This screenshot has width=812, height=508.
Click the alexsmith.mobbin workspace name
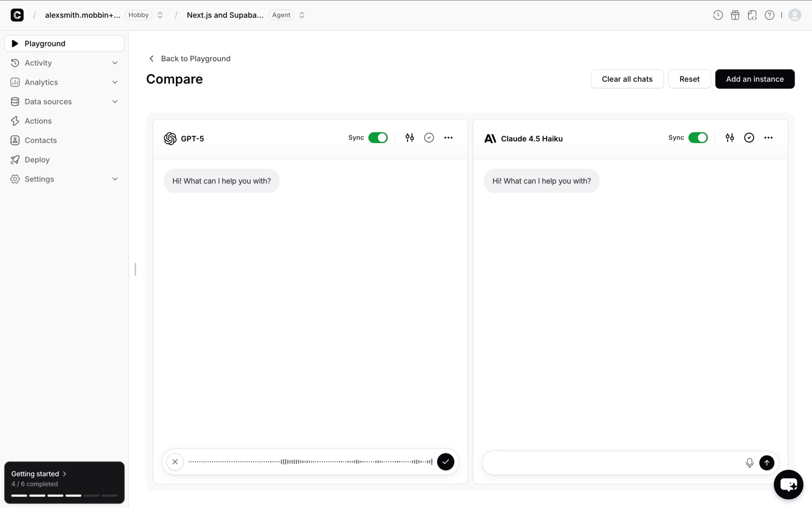82,15
